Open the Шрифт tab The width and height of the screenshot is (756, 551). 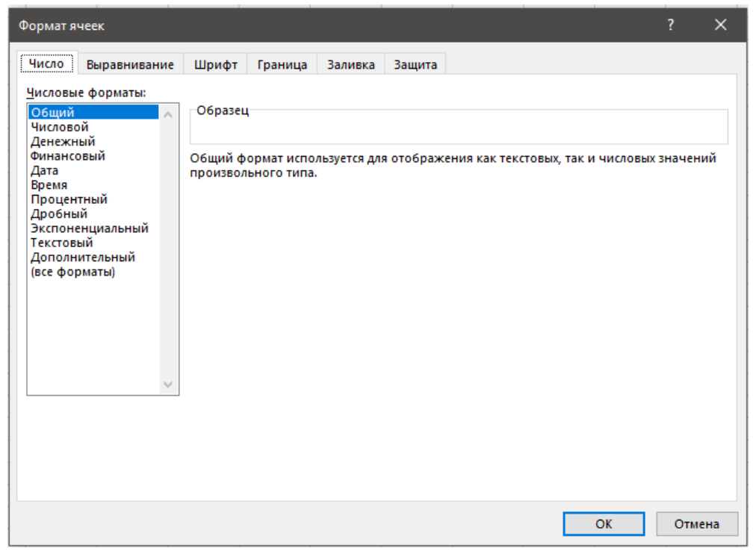click(x=216, y=65)
